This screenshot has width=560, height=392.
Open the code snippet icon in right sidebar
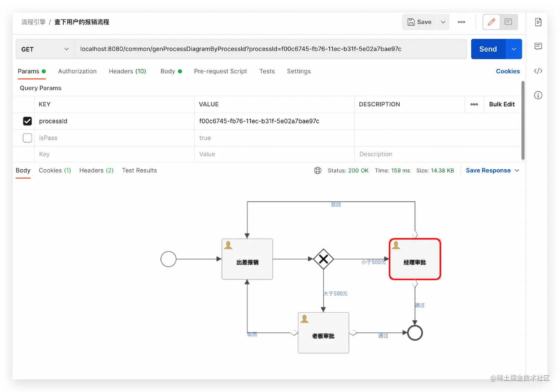point(538,71)
